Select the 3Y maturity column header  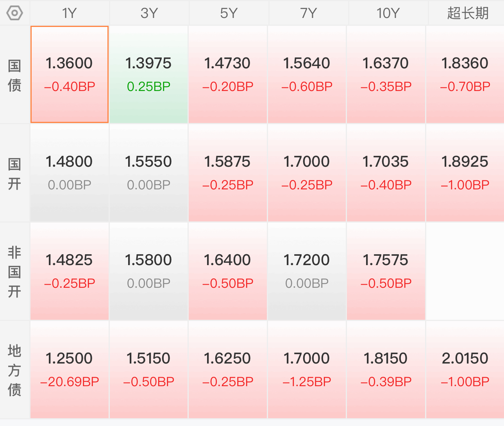(x=149, y=13)
